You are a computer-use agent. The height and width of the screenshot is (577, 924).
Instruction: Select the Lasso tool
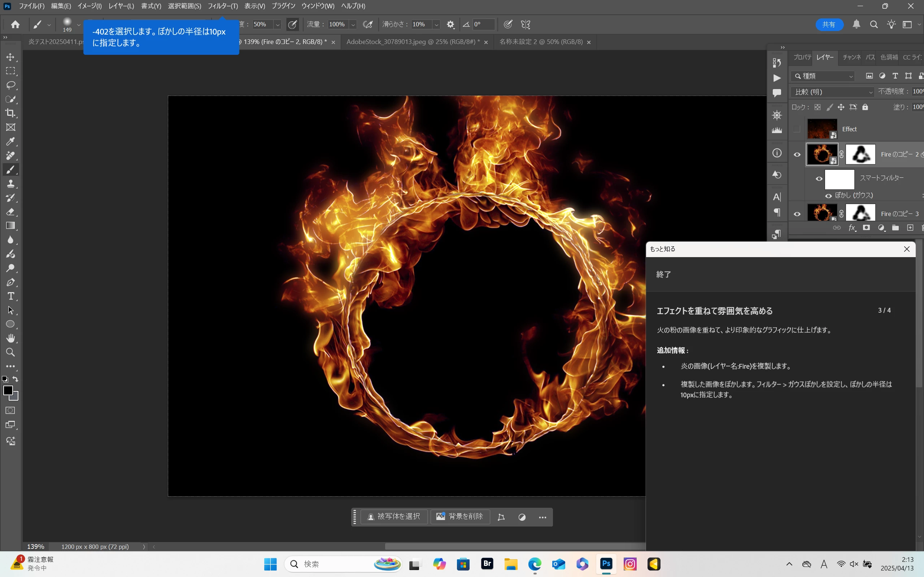(10, 85)
